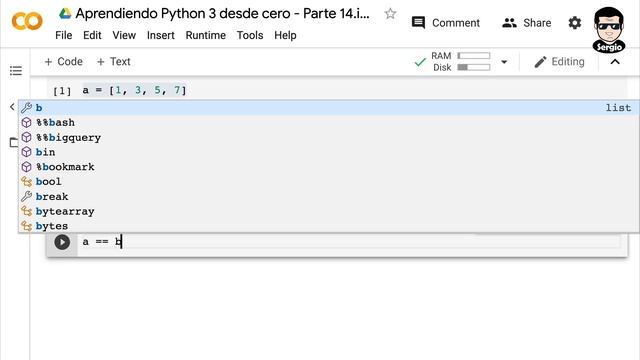
Task: Open the View menu
Action: pos(124,36)
